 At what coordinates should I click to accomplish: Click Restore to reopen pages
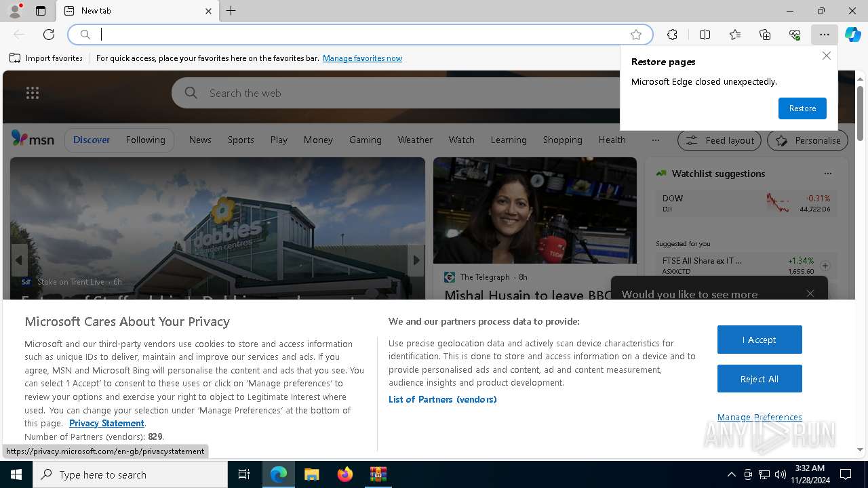coord(802,108)
